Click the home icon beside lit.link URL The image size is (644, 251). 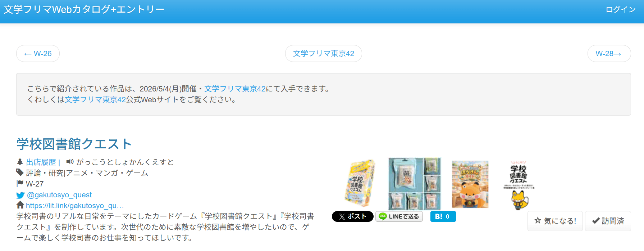(x=20, y=205)
